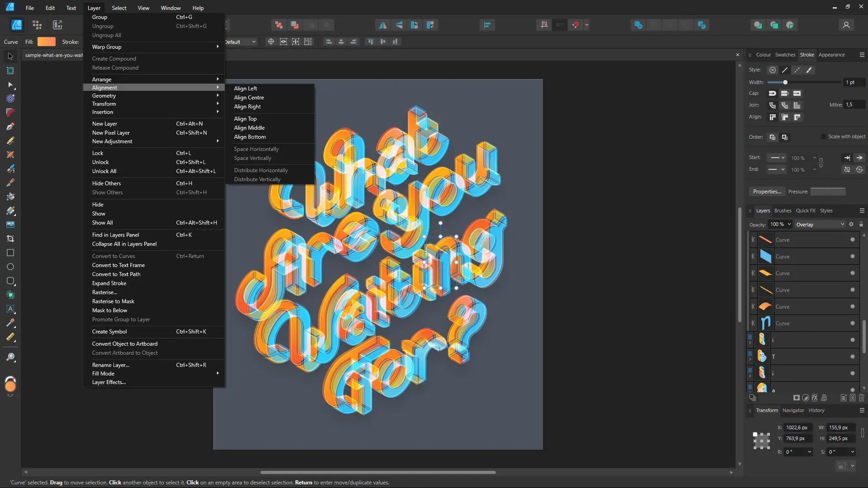Choose the Dashed line stroke style
Viewport: 868px width, 488px height.
797,70
